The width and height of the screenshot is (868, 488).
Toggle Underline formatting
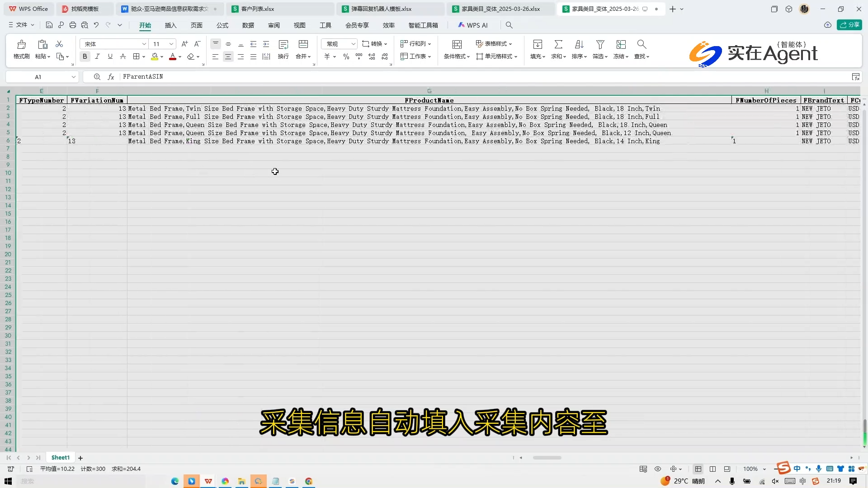(110, 56)
